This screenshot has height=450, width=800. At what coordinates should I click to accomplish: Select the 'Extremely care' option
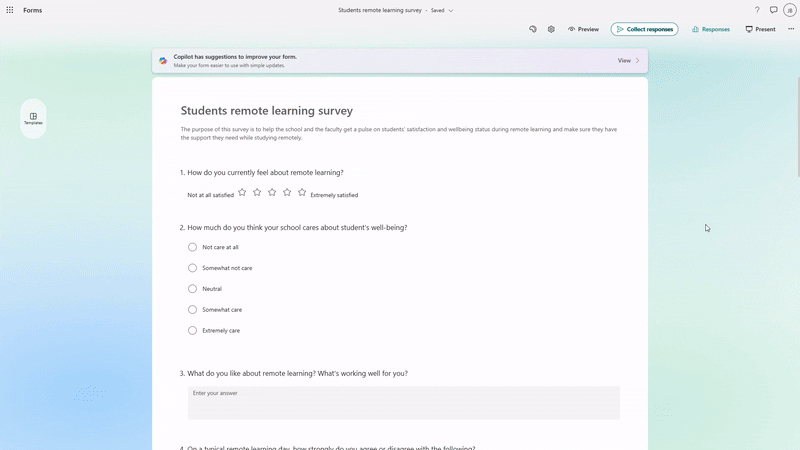click(192, 331)
